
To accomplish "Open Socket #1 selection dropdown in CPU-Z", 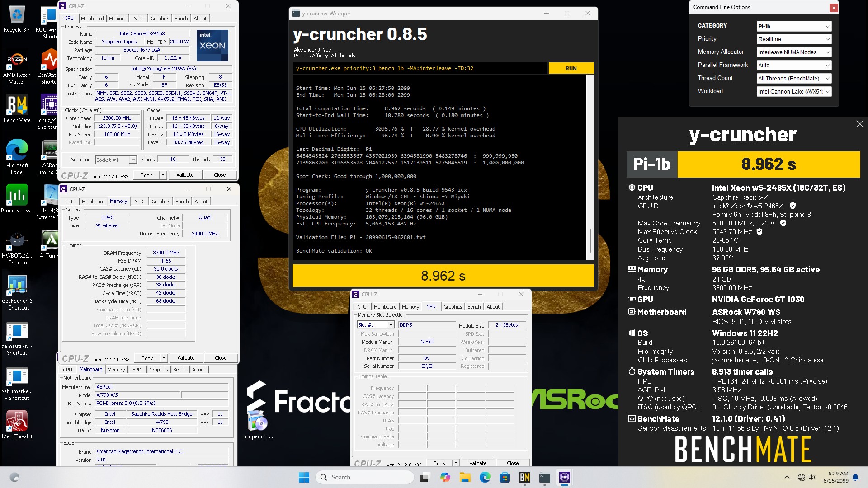I will (116, 160).
